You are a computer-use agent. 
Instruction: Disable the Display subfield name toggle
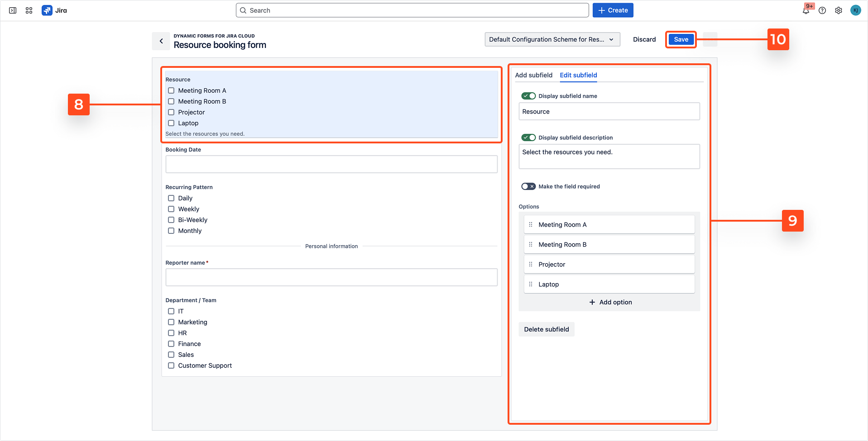528,96
